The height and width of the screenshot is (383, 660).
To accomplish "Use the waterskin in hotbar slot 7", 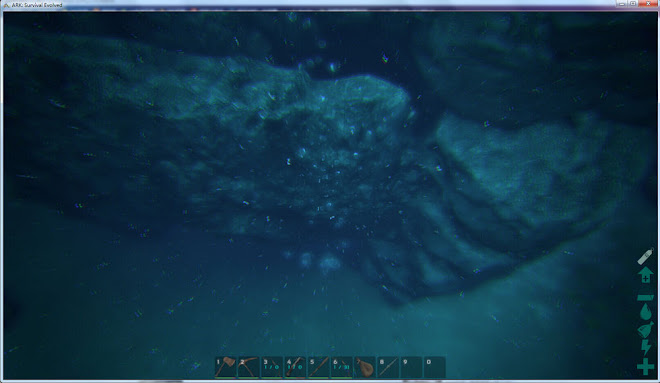I will pos(365,367).
